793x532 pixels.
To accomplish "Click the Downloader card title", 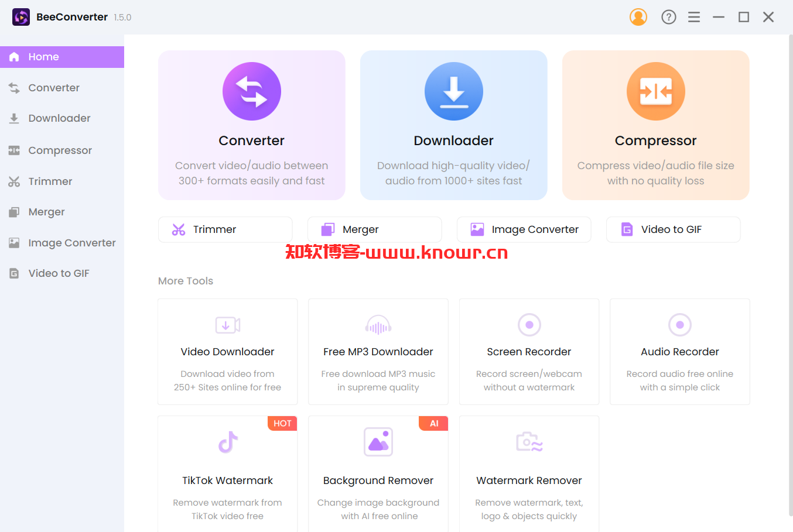I will click(x=454, y=140).
